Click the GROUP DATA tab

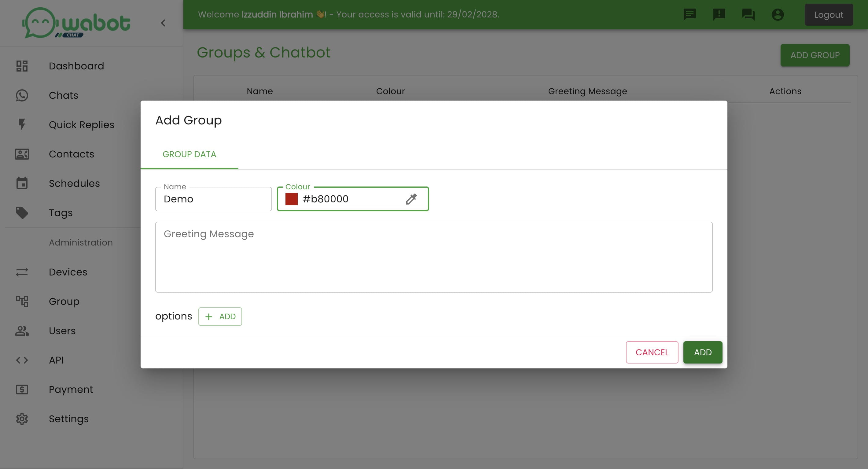(189, 154)
